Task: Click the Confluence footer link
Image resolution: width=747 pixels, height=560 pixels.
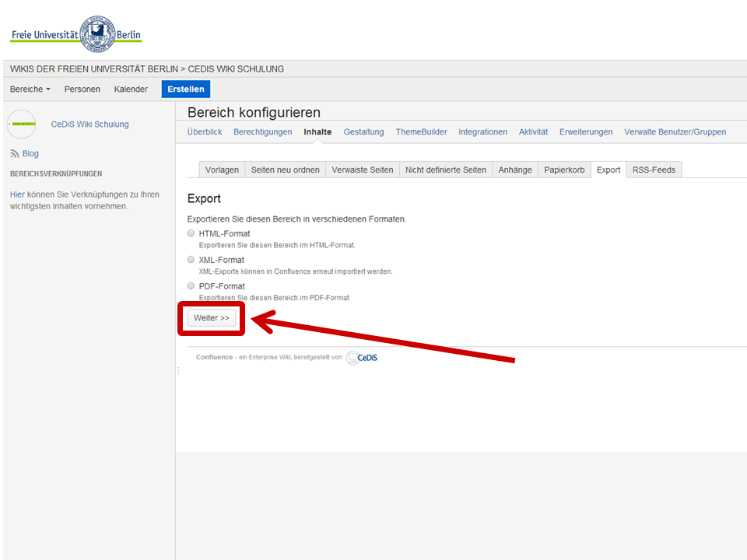Action: 215,357
